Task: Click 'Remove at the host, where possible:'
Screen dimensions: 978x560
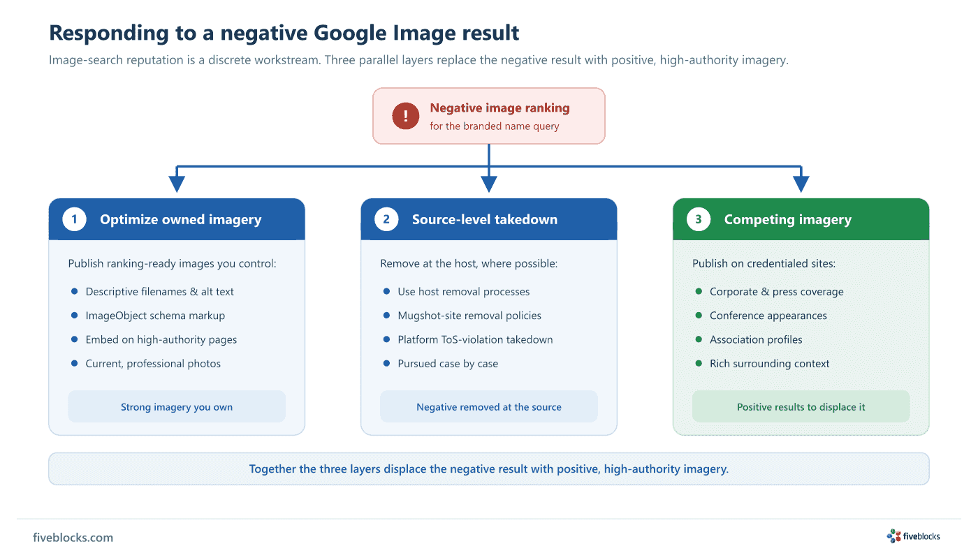Action: 469,263
